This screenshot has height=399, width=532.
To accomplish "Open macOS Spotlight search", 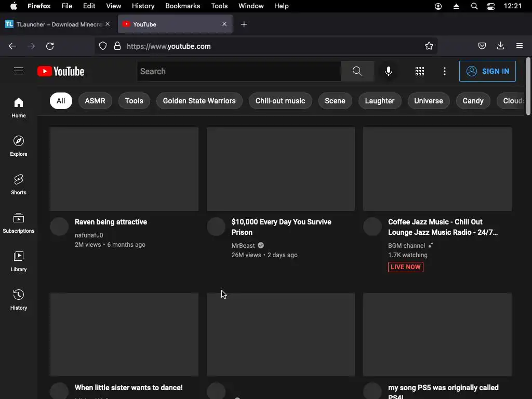I will (474, 6).
